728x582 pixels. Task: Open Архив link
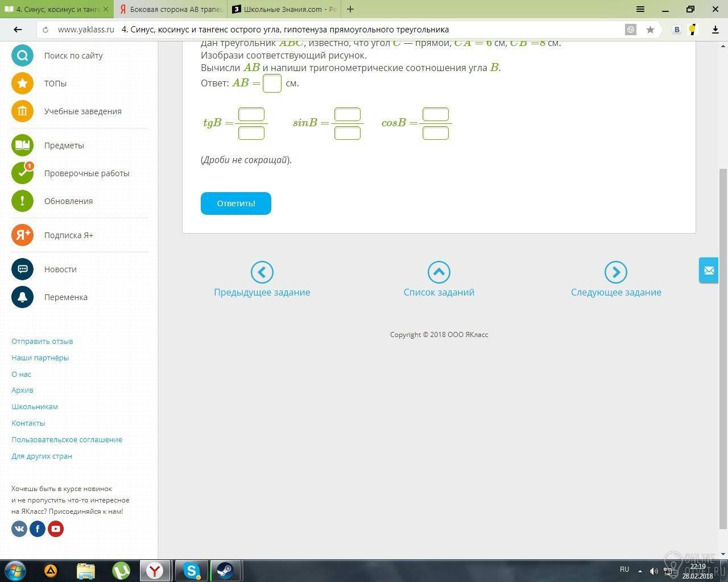coord(22,390)
